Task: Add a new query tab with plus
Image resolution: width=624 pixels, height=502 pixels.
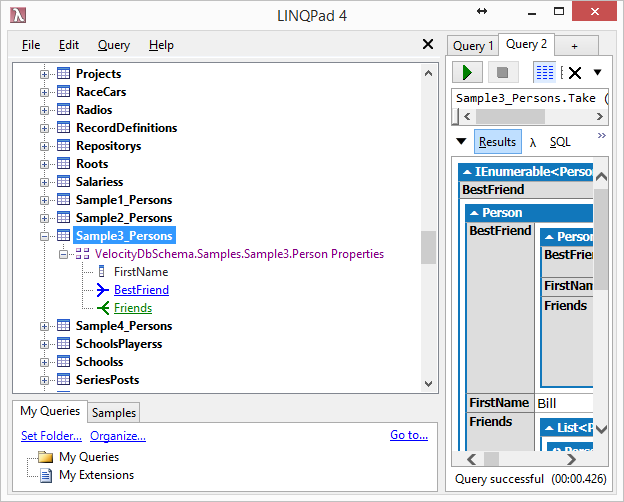Action: point(577,46)
